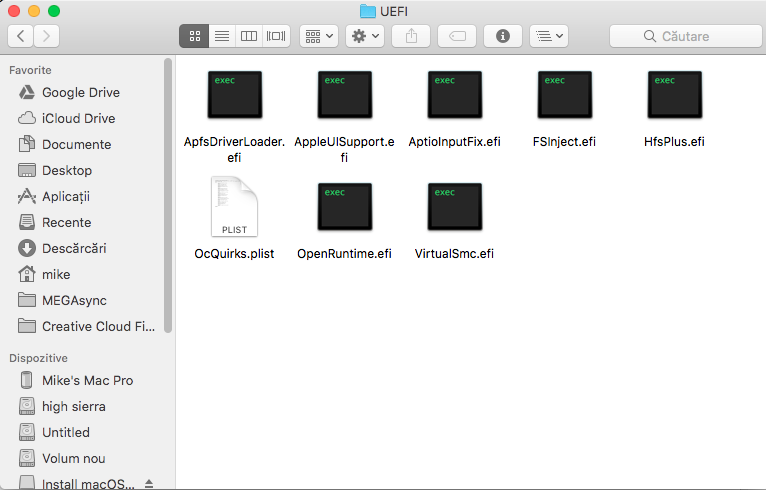Switch to cover flow view
This screenshot has width=766, height=490.
coord(276,36)
